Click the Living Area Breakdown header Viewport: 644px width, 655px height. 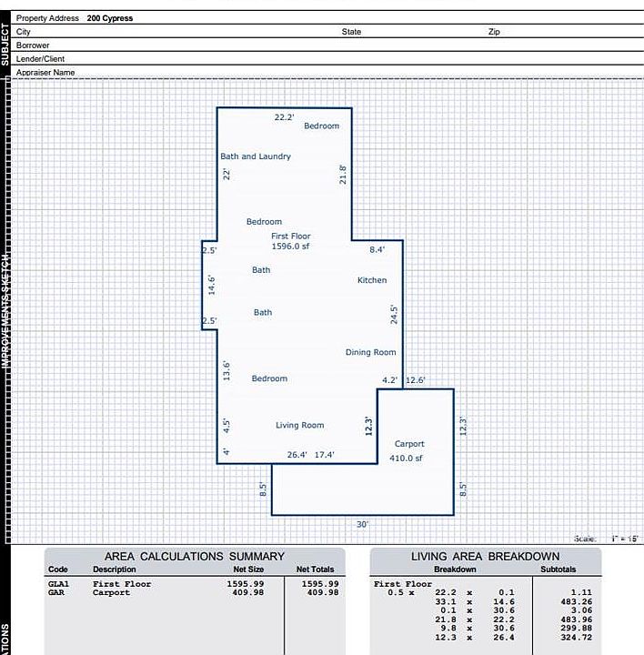coord(485,556)
